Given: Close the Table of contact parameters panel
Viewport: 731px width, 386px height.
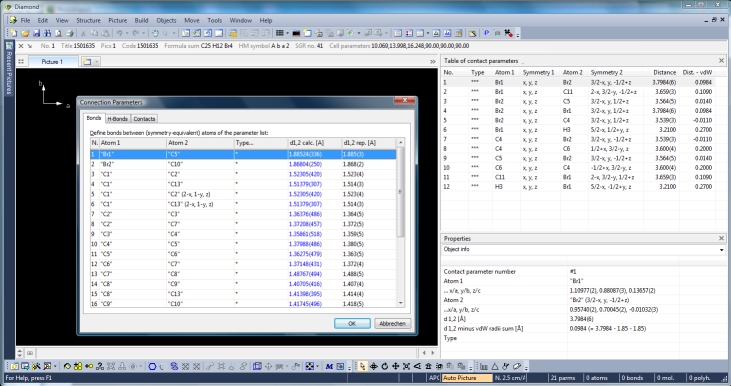Looking at the screenshot, I should 721,61.
